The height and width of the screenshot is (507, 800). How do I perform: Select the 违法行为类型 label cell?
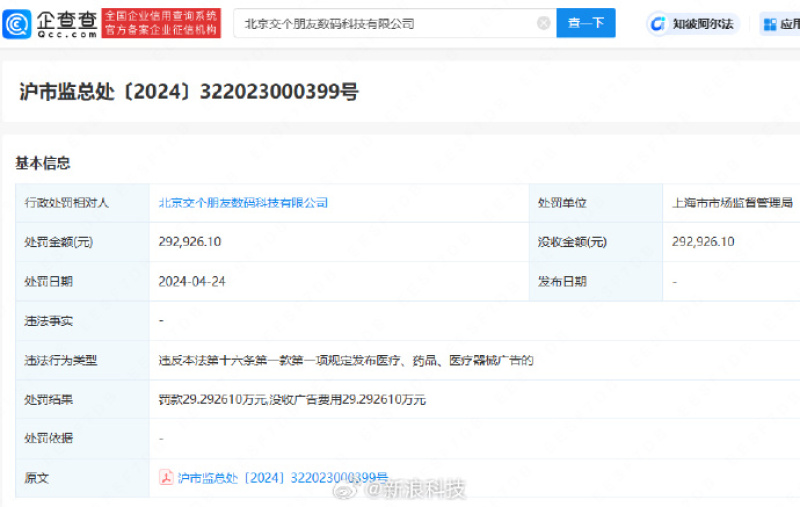click(82, 360)
